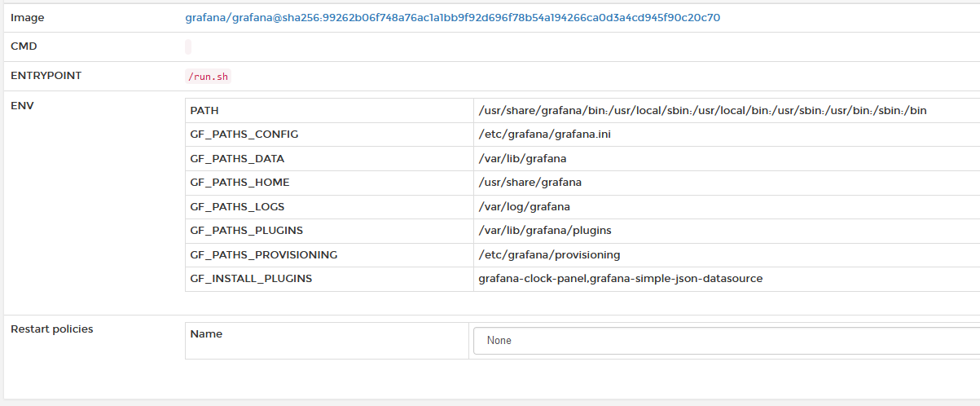Click the ENTRYPOINT row label
Image resolution: width=980 pixels, height=406 pixels.
[x=46, y=76]
